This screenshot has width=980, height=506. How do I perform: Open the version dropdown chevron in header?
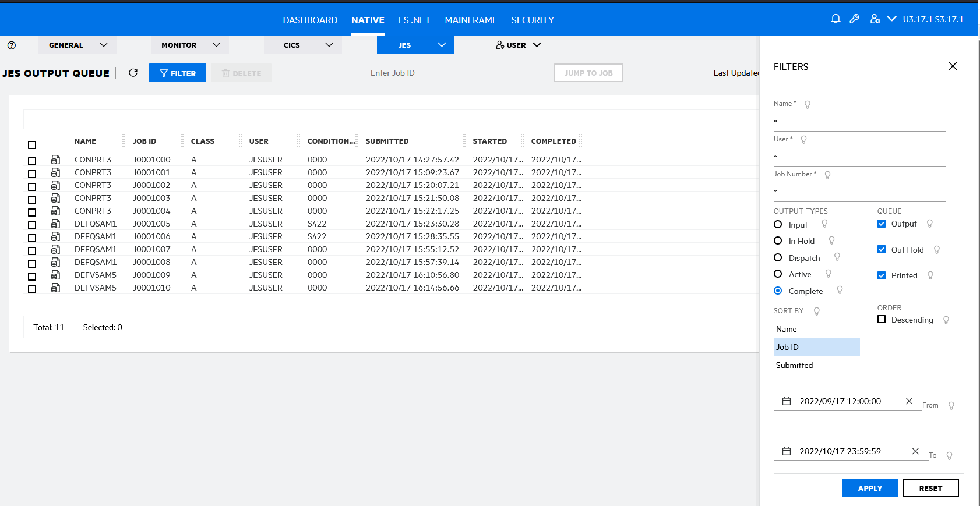(891, 19)
